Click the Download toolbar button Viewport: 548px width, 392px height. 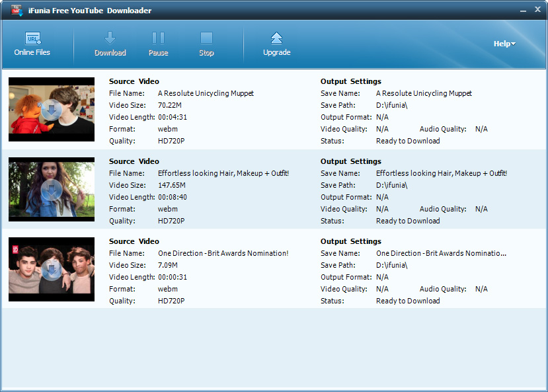coord(110,44)
